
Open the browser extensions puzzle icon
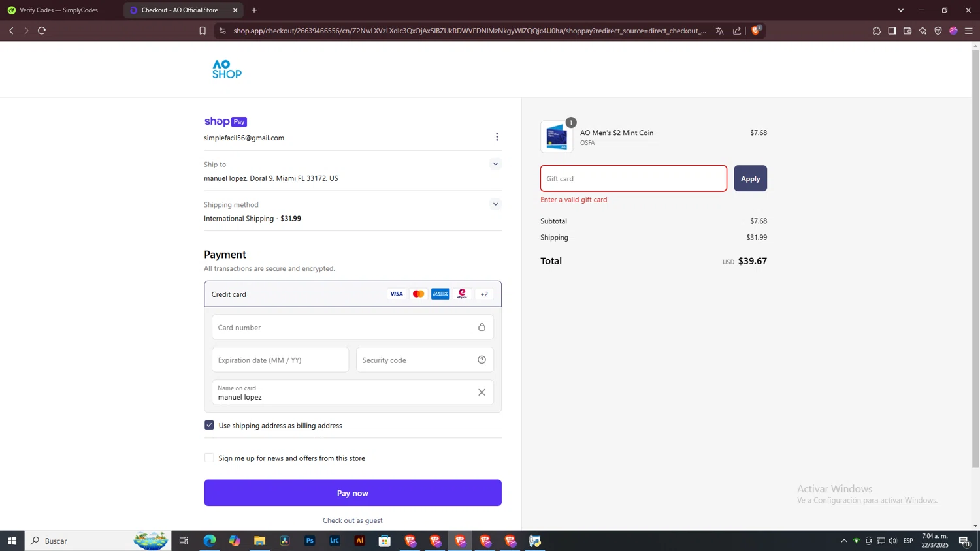click(x=877, y=31)
